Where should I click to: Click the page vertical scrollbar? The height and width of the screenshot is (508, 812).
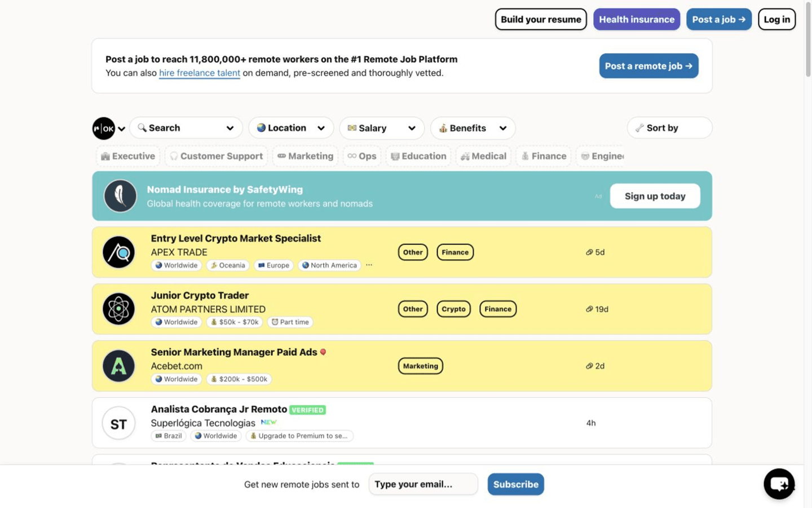coord(807,41)
